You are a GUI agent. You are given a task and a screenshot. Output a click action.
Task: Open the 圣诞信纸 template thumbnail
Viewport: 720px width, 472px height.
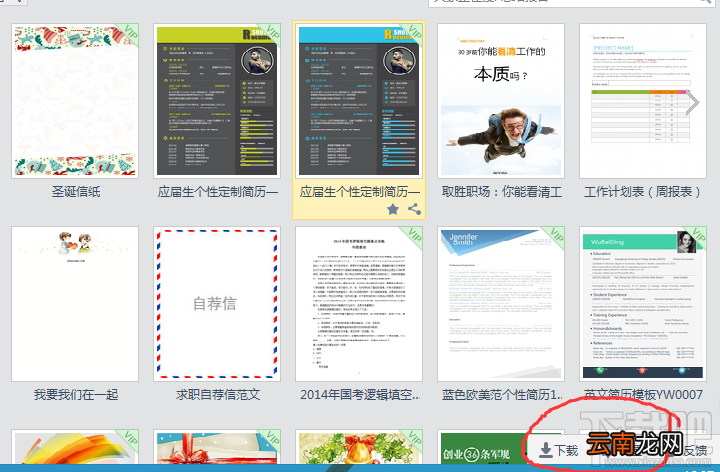coord(75,101)
